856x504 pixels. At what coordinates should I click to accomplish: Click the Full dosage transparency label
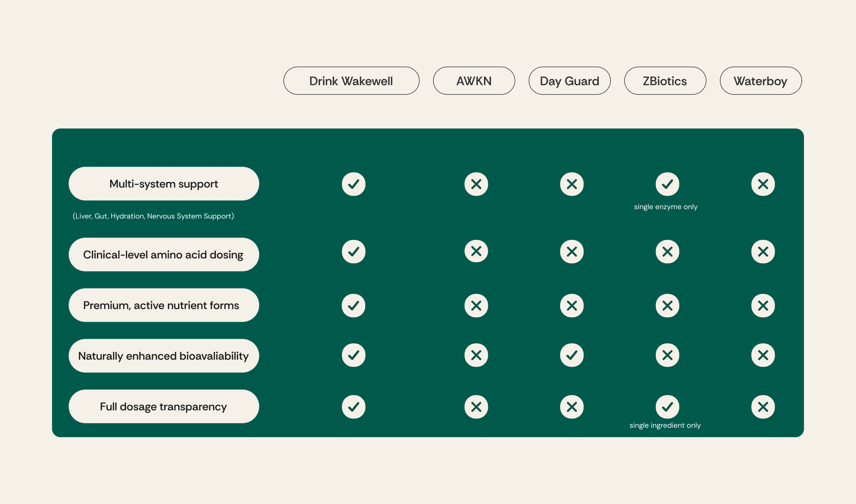point(164,406)
